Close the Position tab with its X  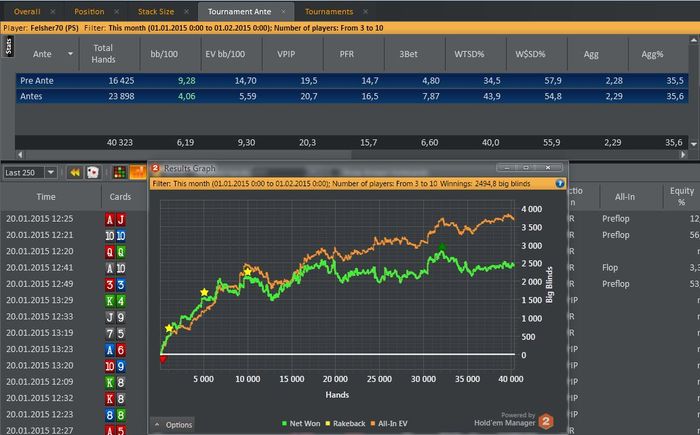pos(117,12)
